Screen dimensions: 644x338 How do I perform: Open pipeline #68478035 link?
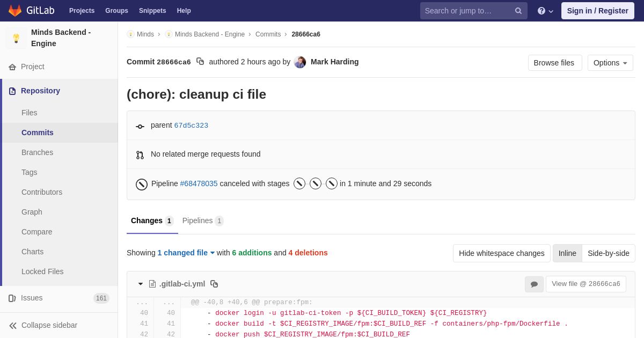(199, 183)
